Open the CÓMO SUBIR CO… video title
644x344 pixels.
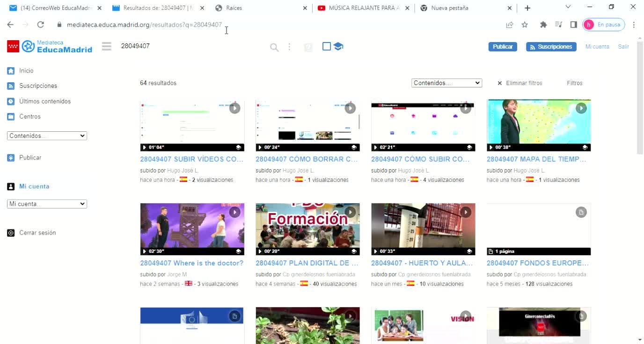420,159
